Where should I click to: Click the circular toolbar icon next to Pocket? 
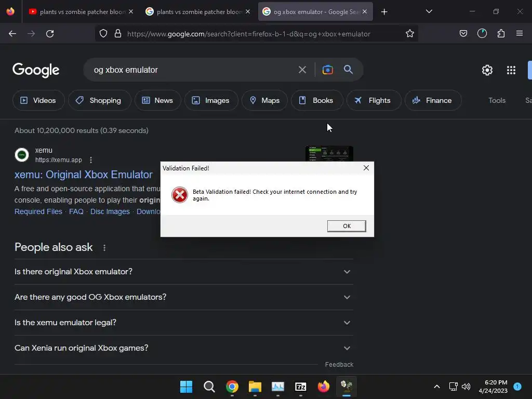[482, 34]
